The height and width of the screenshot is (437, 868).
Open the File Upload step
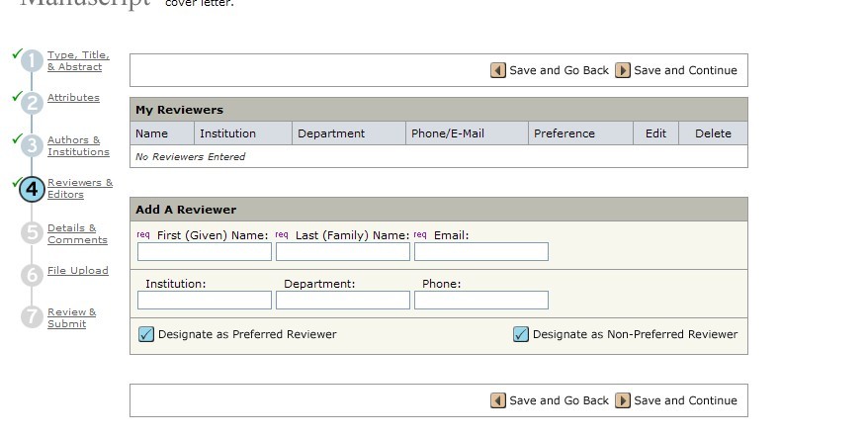77,271
